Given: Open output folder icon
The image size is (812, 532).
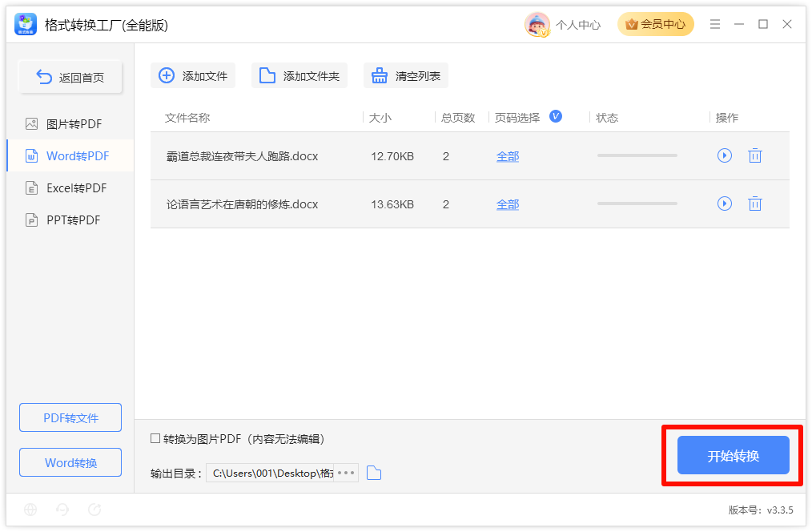Looking at the screenshot, I should pyautogui.click(x=374, y=473).
